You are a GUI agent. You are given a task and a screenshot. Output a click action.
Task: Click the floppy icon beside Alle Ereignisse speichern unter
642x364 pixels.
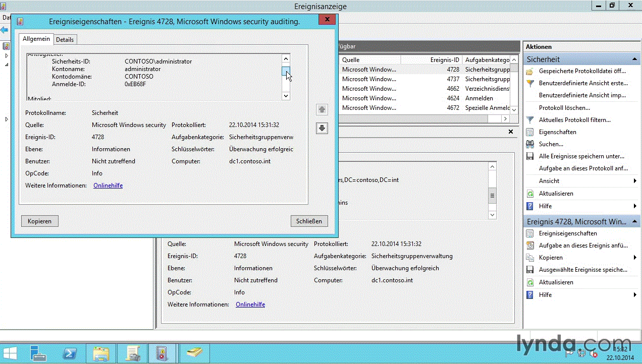[529, 156]
